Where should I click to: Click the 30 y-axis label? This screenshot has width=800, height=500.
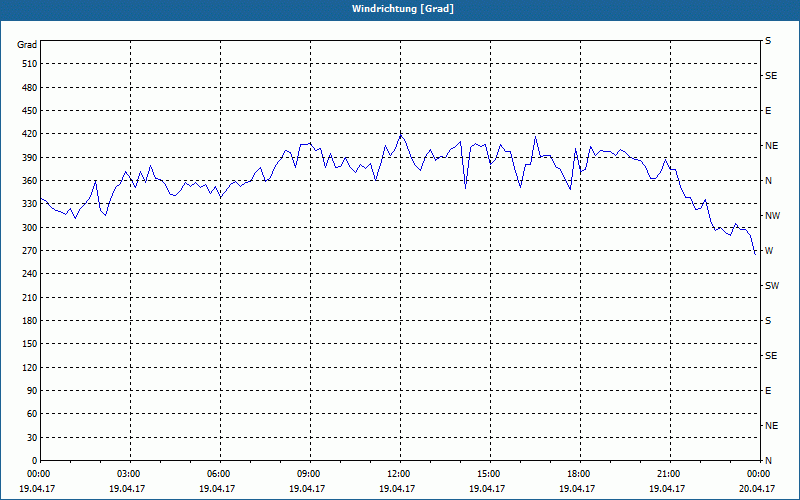pos(32,438)
